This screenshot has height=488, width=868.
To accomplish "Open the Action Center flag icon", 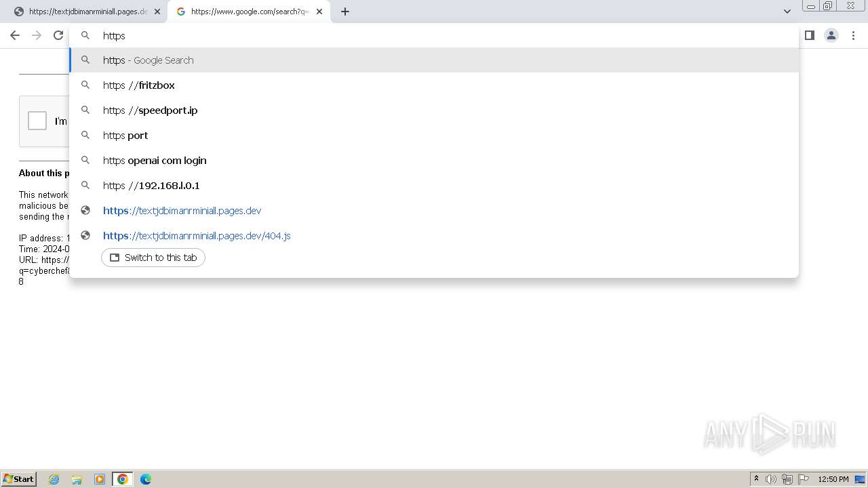I will click(804, 479).
